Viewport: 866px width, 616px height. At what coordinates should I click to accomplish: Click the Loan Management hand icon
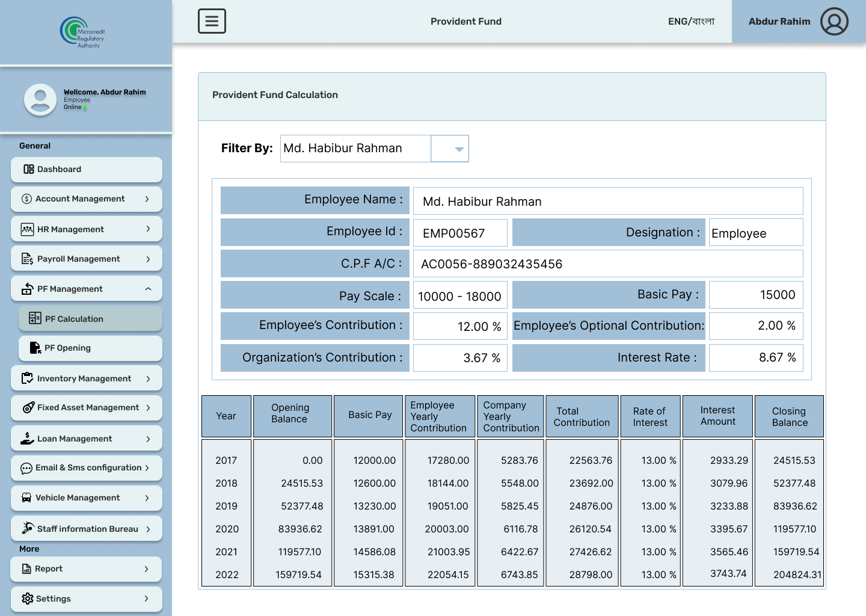pos(27,439)
